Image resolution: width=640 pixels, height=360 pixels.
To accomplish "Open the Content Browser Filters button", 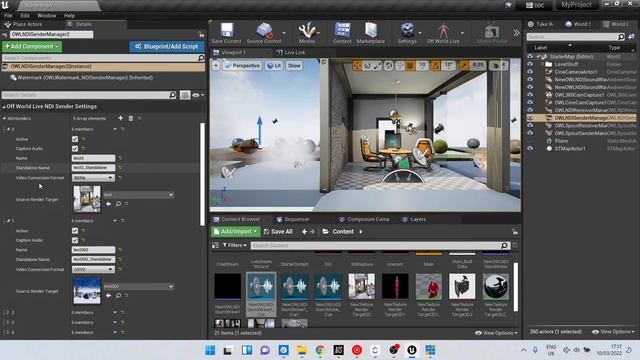I will (x=234, y=245).
